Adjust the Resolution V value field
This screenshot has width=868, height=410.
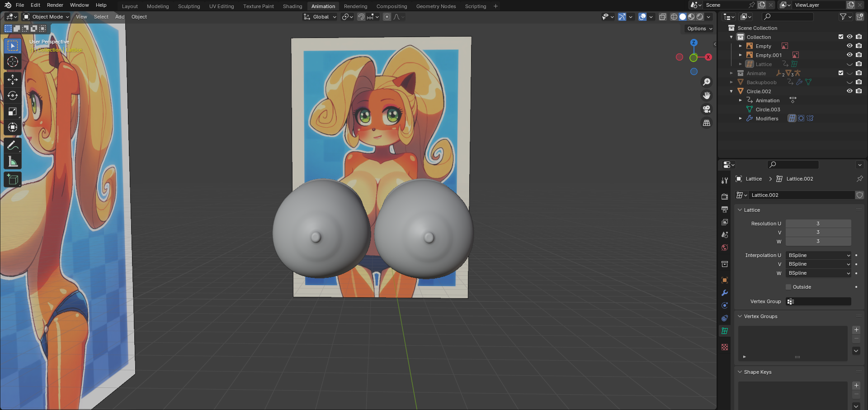pyautogui.click(x=818, y=233)
